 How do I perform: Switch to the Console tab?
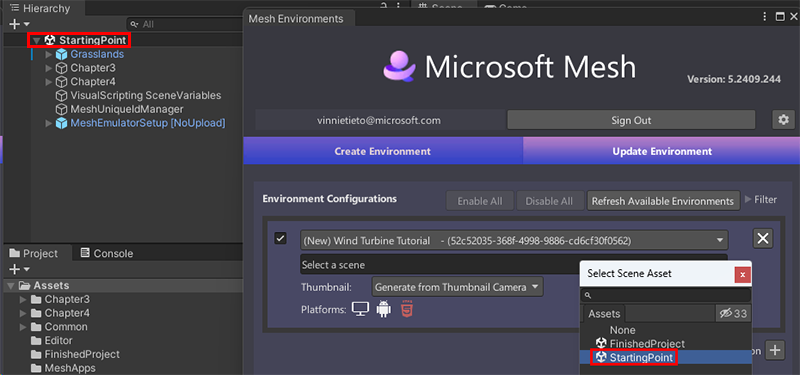107,253
